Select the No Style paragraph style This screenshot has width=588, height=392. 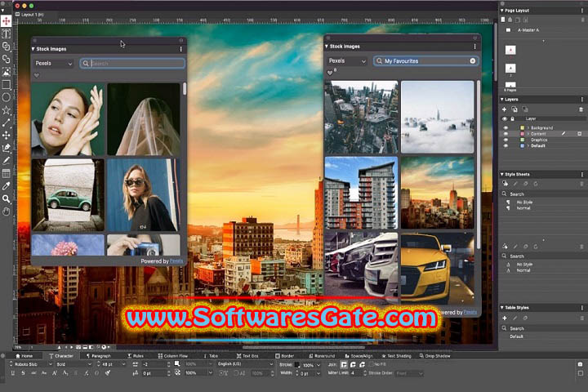pos(524,203)
